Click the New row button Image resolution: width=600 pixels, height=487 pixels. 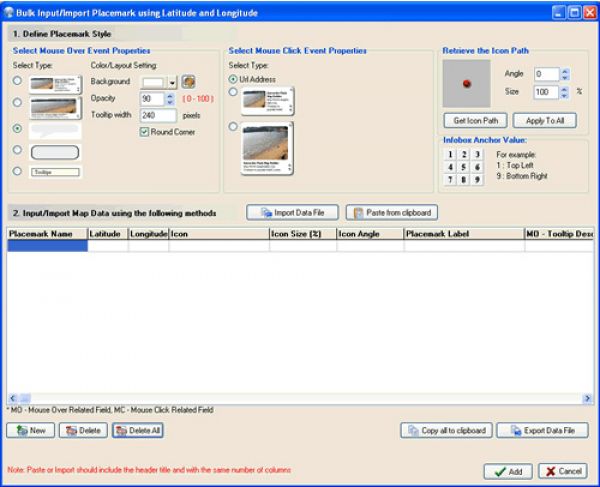coord(31,430)
